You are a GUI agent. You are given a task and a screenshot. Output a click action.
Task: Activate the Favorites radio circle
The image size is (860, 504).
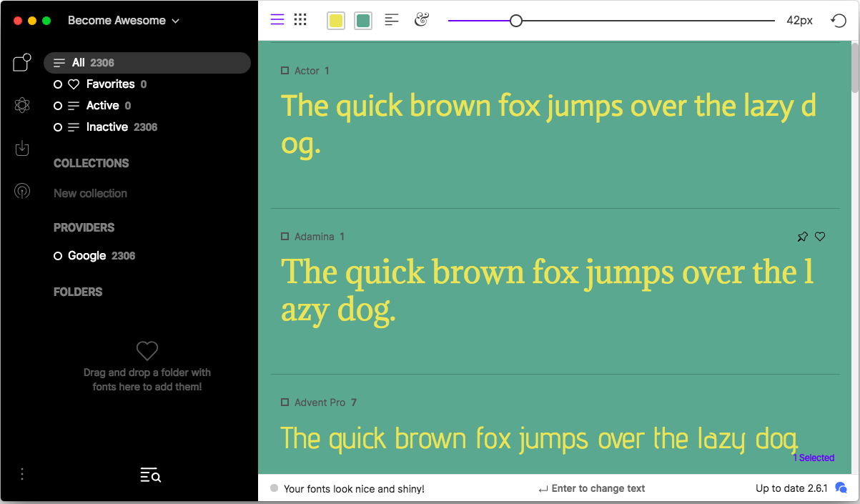click(58, 84)
